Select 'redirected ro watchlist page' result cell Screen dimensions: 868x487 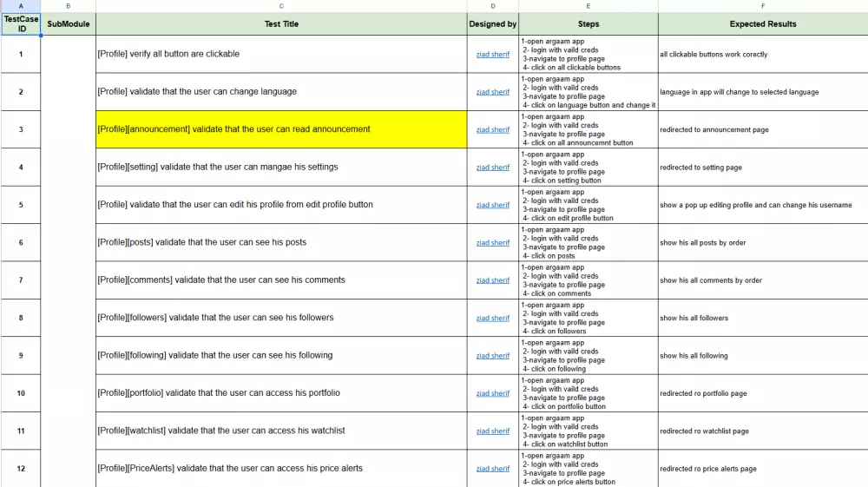tap(763, 431)
